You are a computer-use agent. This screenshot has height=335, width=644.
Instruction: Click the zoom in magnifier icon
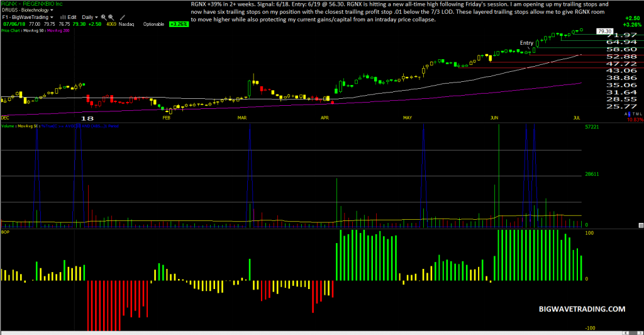(104, 17)
